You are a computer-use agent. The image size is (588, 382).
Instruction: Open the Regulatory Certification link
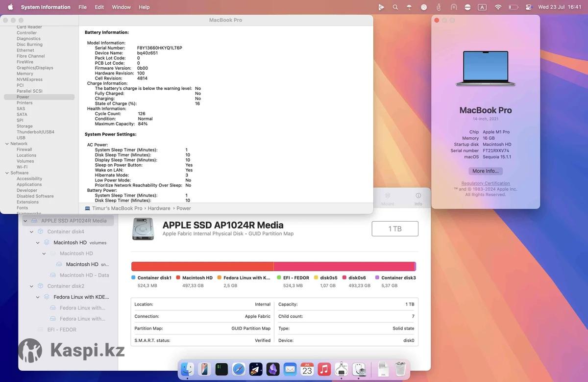pyautogui.click(x=486, y=183)
